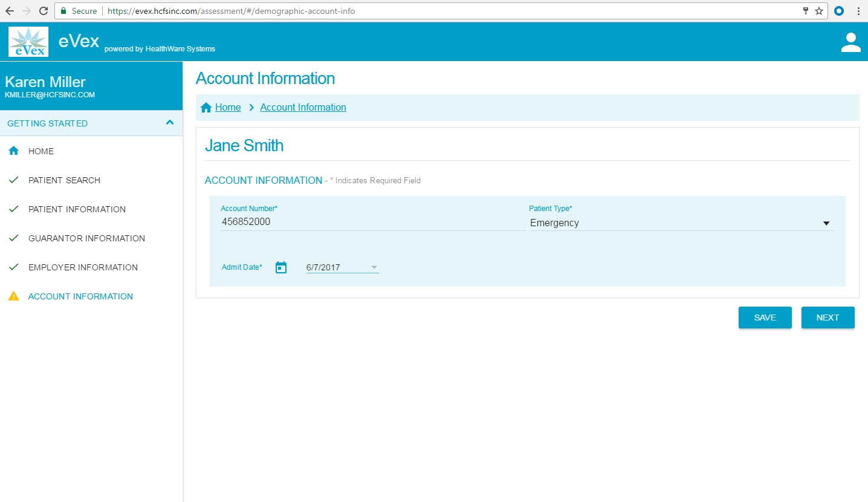The height and width of the screenshot is (502, 868).
Task: Open the user profile icon
Action: [850, 42]
